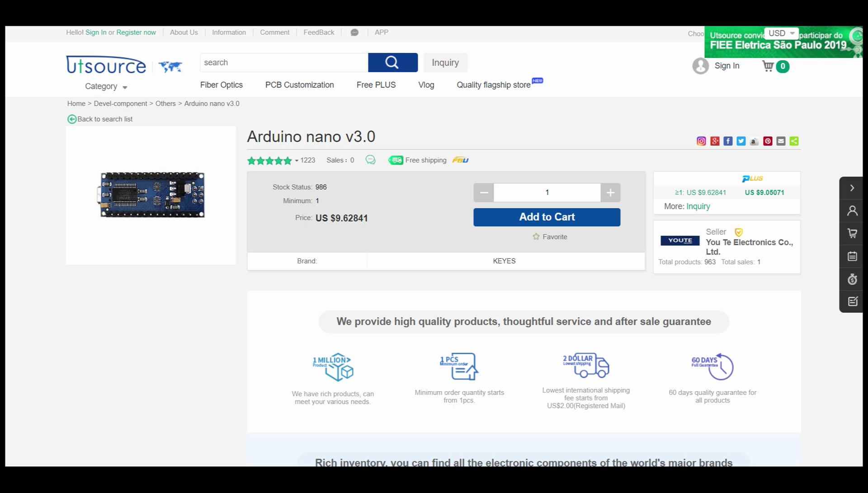Click the Email share icon
This screenshot has height=493, width=868.
click(781, 141)
